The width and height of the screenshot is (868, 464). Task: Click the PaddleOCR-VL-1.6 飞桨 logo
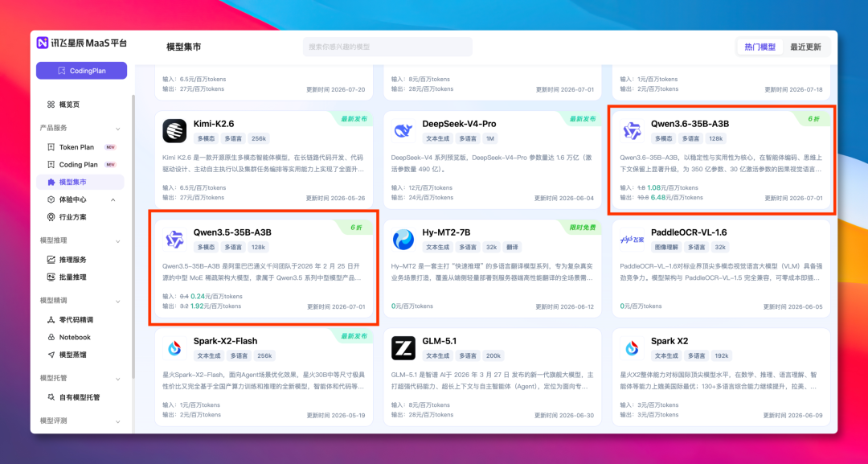633,240
